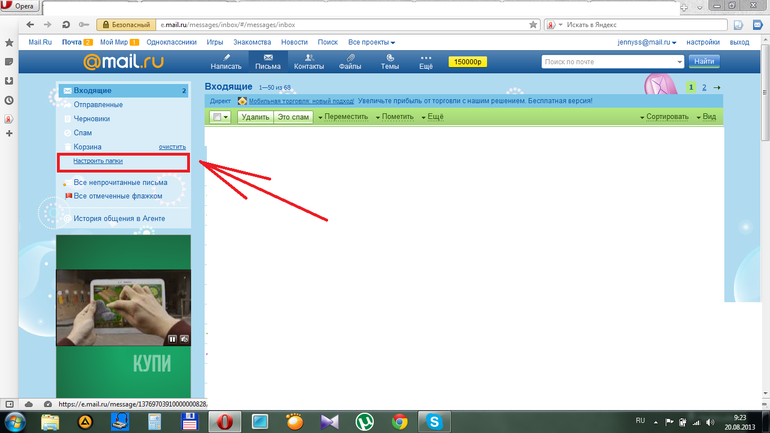Click the browser reload icon
Screen dimensions: 770x433
coord(66,25)
